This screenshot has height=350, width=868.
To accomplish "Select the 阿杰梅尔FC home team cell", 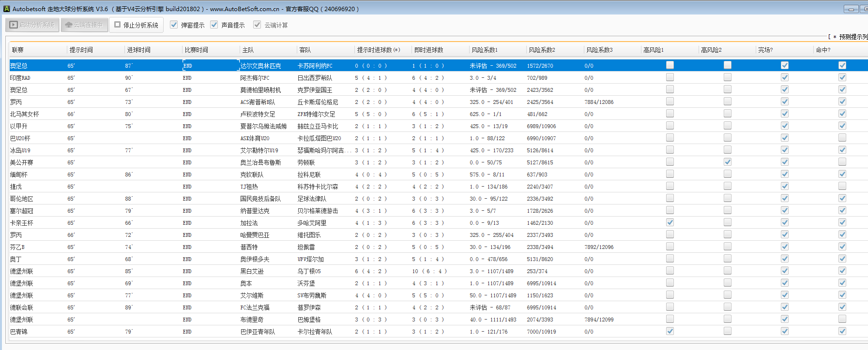I will pyautogui.click(x=255, y=78).
